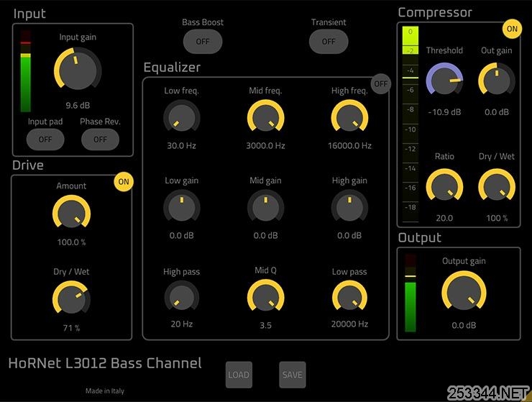This screenshot has width=532, height=402.
Task: Click the 71 % drive dry/wet value
Action: (x=71, y=329)
